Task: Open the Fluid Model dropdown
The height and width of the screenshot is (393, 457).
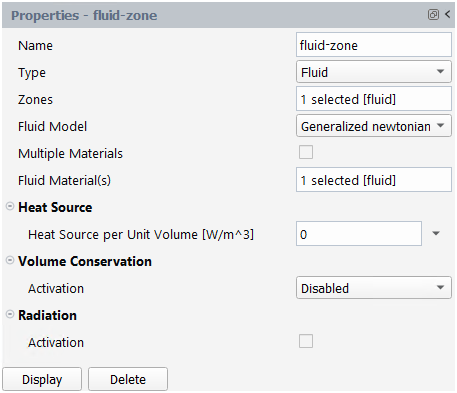Action: click(x=374, y=126)
